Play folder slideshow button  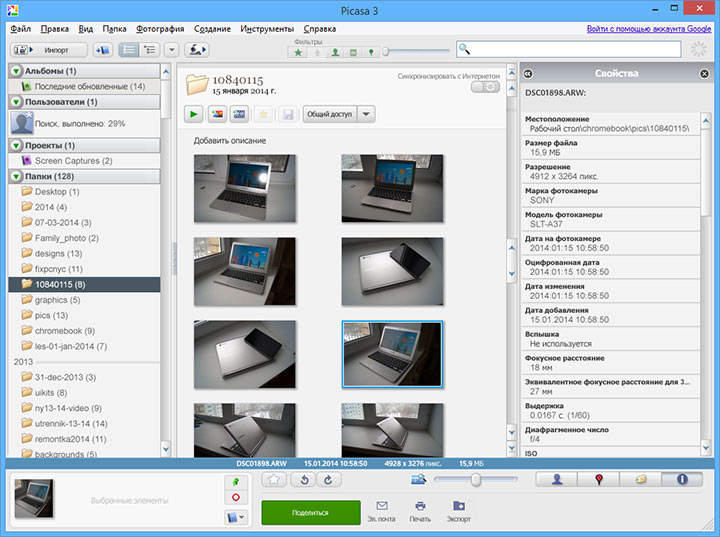pos(194,114)
